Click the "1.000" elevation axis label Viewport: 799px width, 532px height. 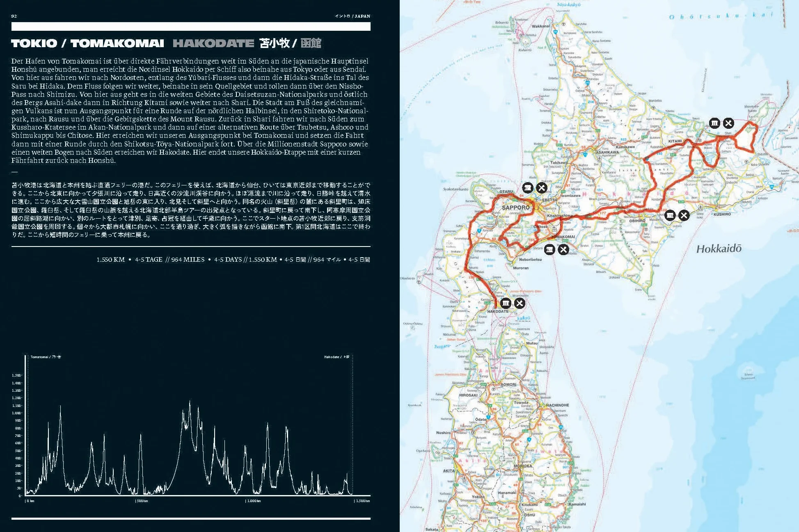[16, 413]
